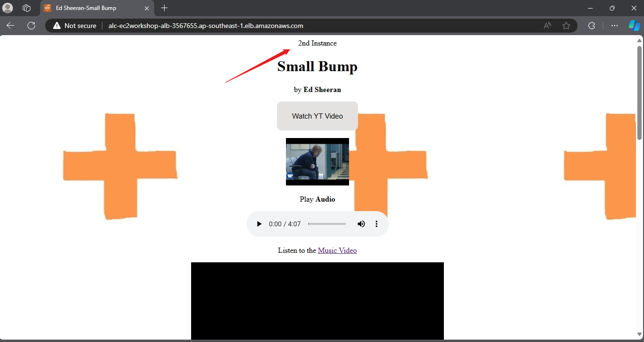Open audio player more options menu

tap(377, 224)
